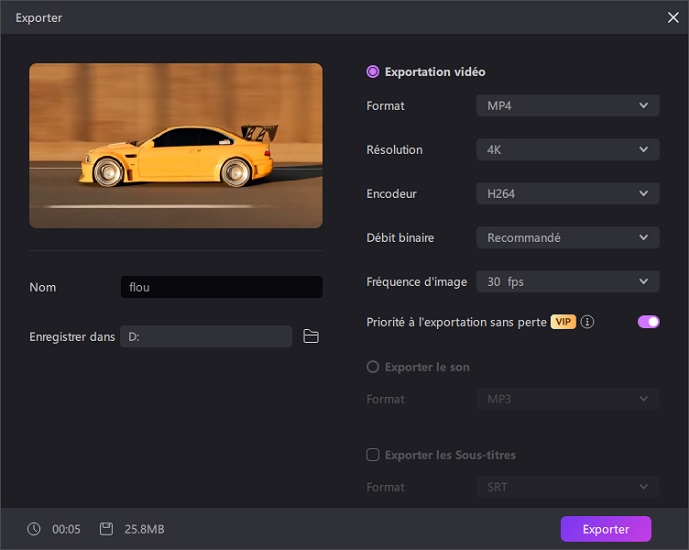Screen dimensions: 689x550
Task: Check the Exporter les Sous-titres checkbox
Action: 373,455
